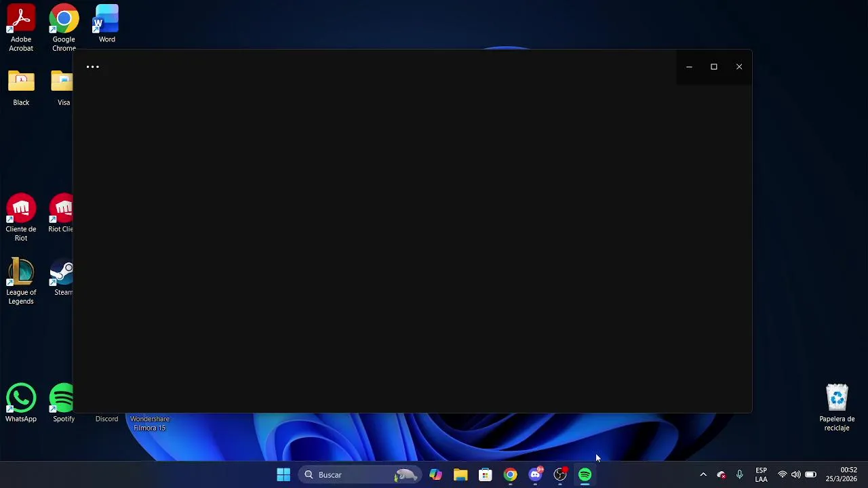Close the Spotify window
868x488 pixels.
pyautogui.click(x=739, y=67)
